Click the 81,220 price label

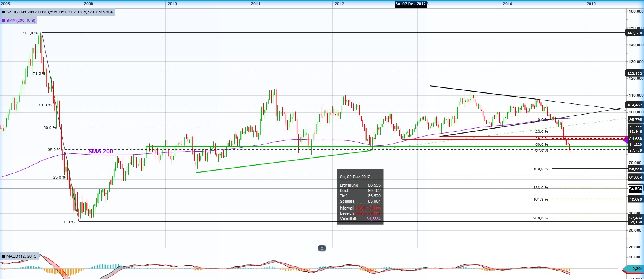635,145
